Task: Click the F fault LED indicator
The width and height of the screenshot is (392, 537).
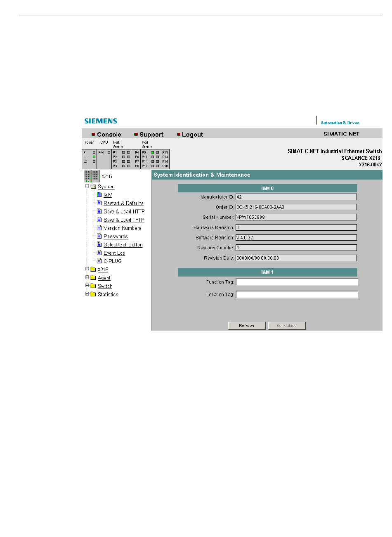Action: (94, 152)
